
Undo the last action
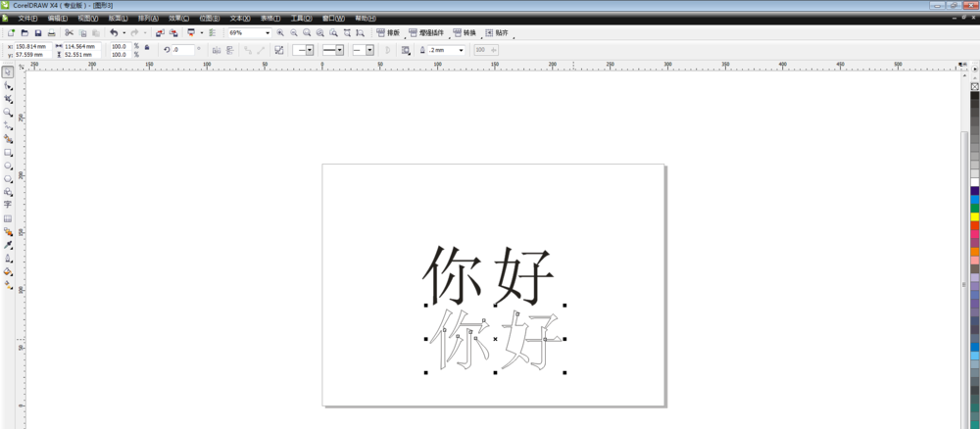(x=113, y=32)
